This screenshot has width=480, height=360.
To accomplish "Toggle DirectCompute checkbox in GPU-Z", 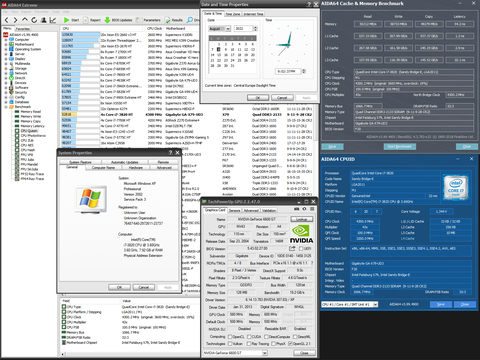I will [266, 337].
